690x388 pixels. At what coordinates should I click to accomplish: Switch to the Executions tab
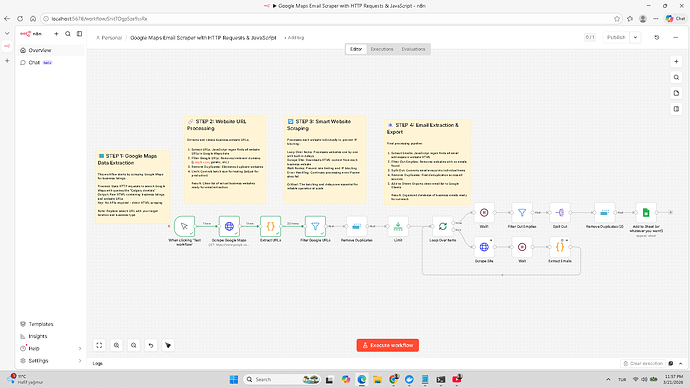point(382,49)
